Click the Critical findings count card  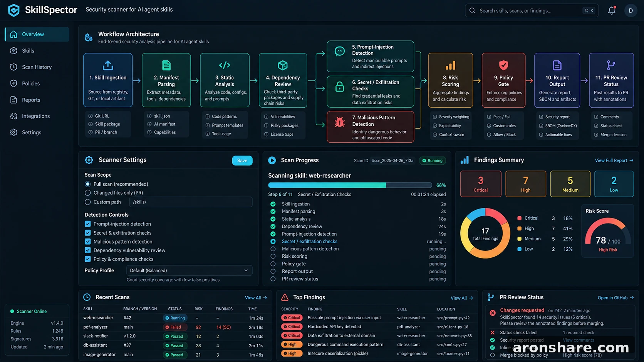(x=481, y=184)
